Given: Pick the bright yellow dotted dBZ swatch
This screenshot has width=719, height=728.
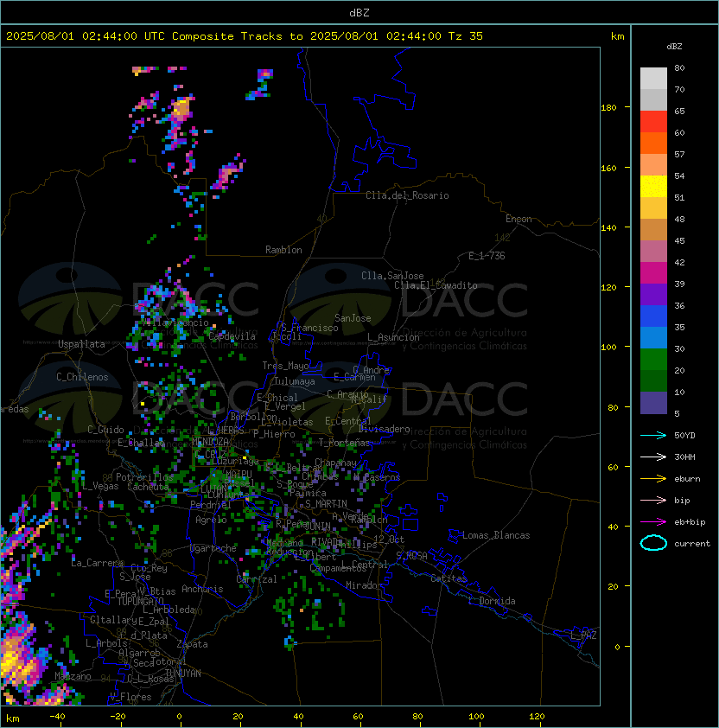Looking at the screenshot, I should [x=653, y=186].
